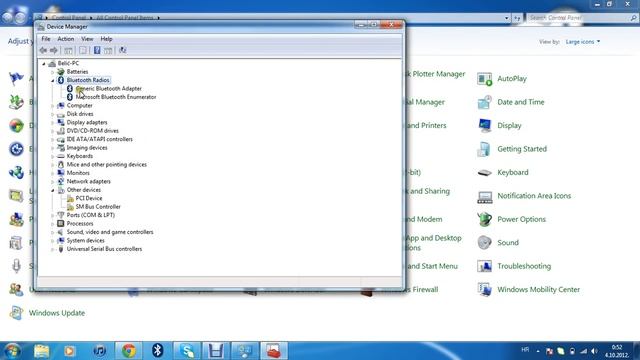Collapse the Belic-PC root node

(x=44, y=64)
